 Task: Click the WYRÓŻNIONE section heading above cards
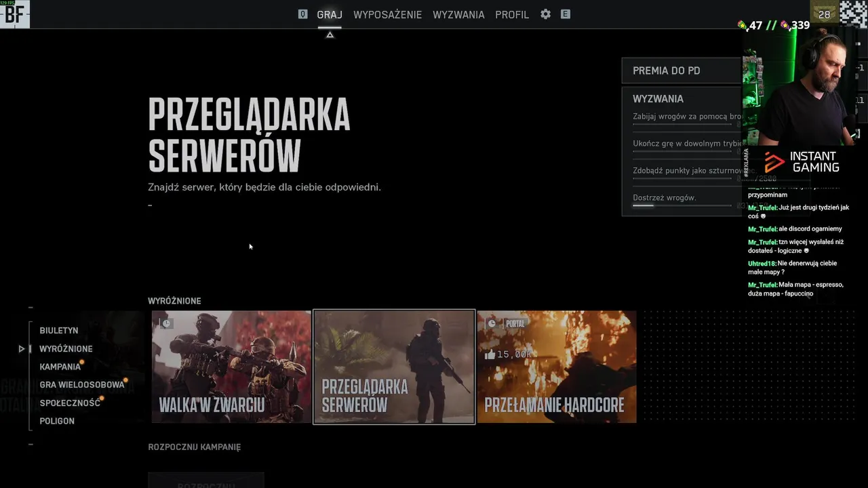pos(174,301)
